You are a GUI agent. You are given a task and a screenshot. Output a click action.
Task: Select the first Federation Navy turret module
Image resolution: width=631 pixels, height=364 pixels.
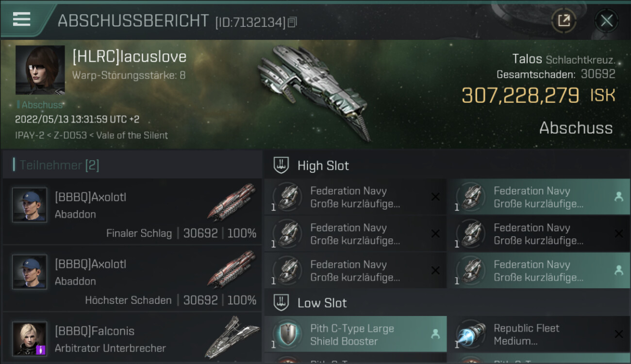pyautogui.click(x=355, y=197)
